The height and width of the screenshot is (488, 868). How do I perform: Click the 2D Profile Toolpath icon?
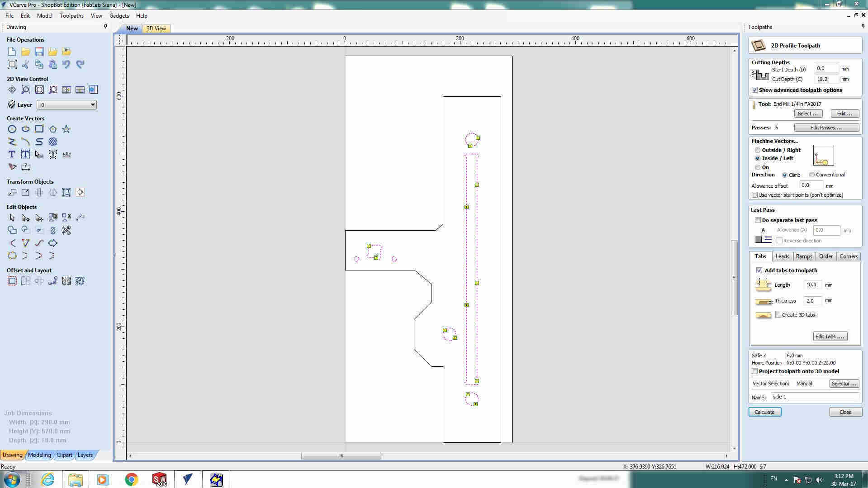tap(759, 45)
